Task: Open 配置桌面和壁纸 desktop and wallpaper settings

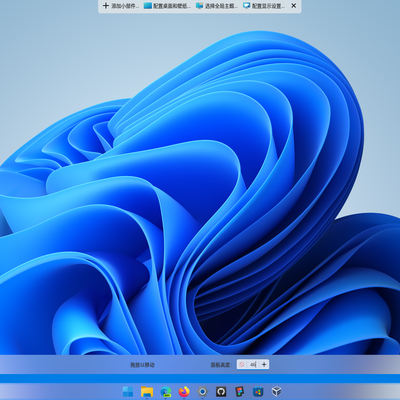Action: [x=167, y=6]
